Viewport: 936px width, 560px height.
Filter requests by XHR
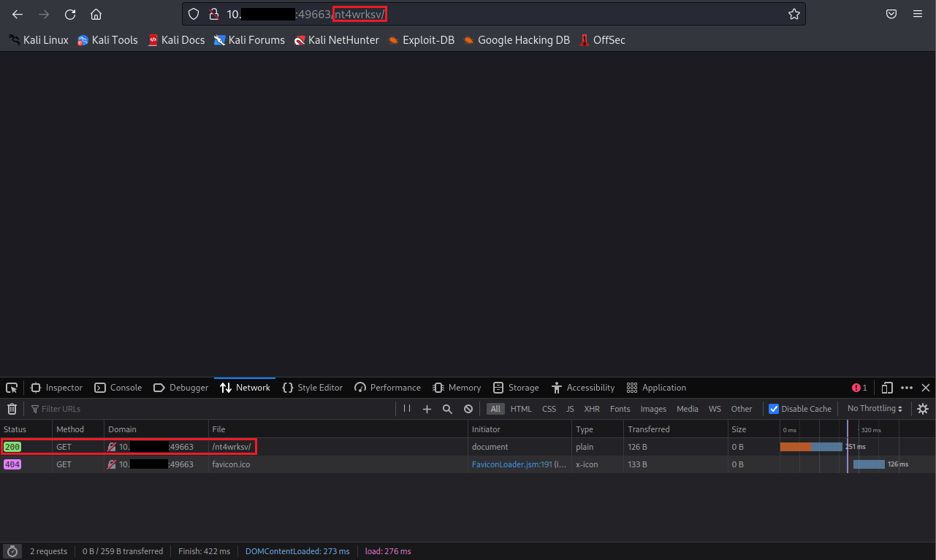pos(592,409)
